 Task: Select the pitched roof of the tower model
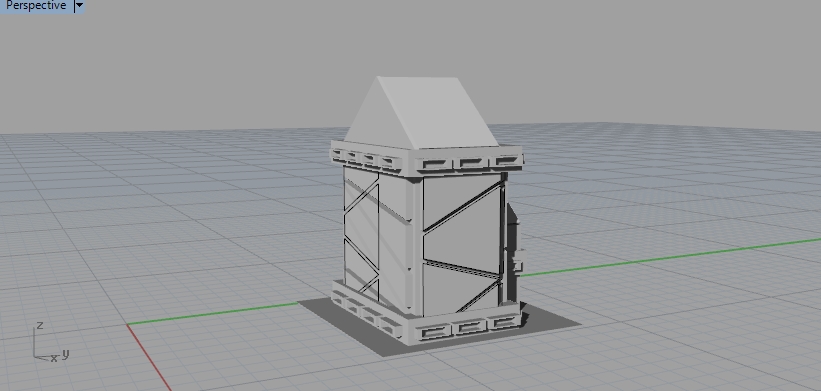coord(420,113)
